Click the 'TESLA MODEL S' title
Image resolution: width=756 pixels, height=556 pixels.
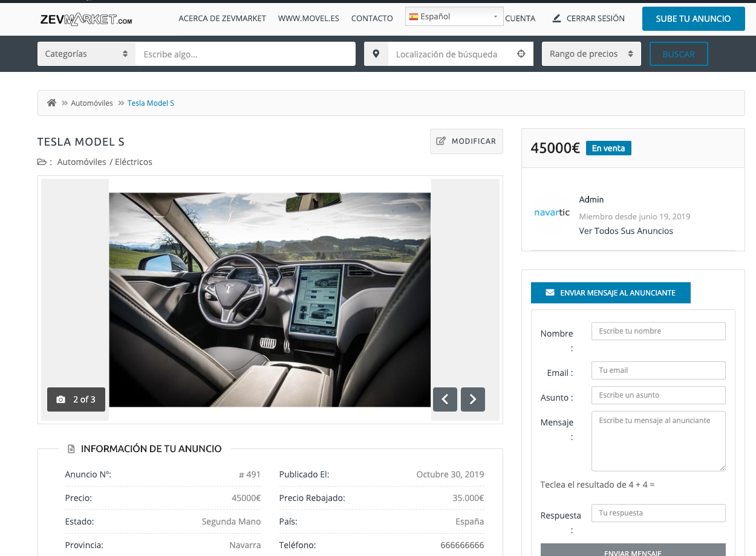[81, 142]
